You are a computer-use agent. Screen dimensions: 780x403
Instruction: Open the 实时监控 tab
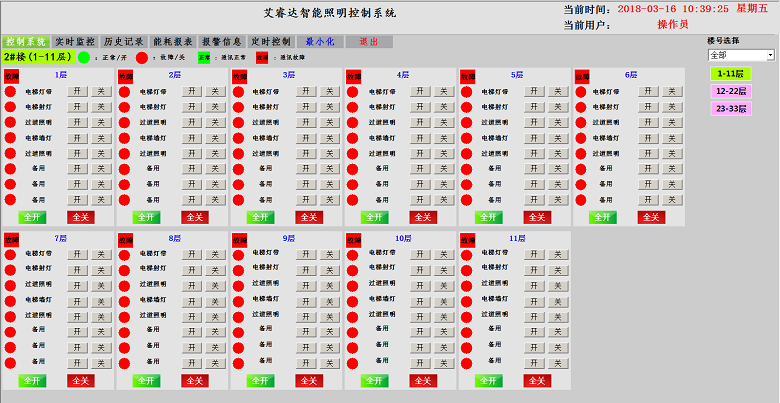[75, 42]
